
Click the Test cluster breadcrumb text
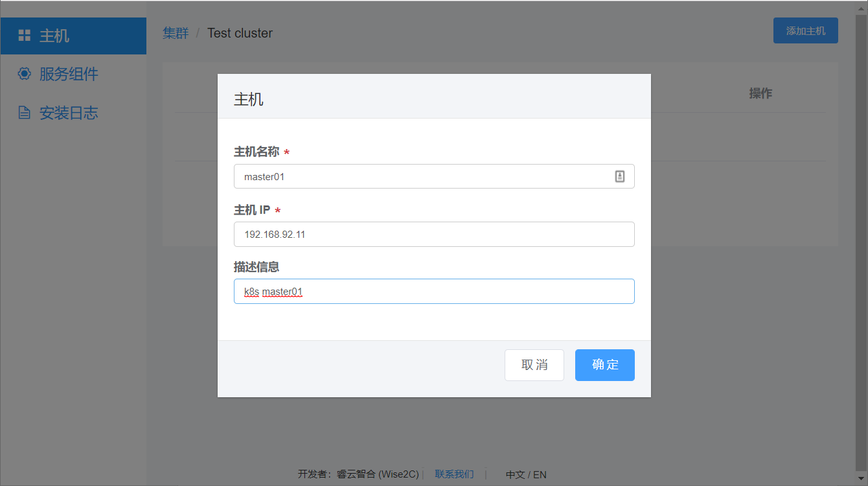click(x=240, y=33)
